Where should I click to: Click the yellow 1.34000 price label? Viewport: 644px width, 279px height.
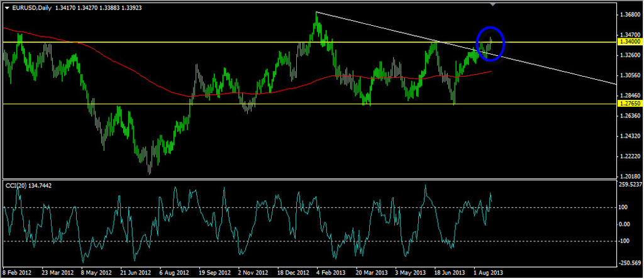pos(630,42)
